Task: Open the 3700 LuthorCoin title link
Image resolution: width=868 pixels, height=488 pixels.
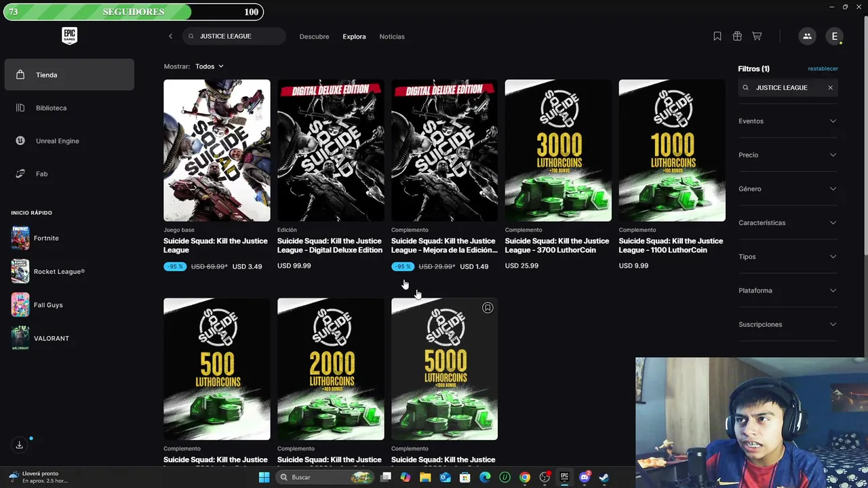Action: [x=557, y=245]
